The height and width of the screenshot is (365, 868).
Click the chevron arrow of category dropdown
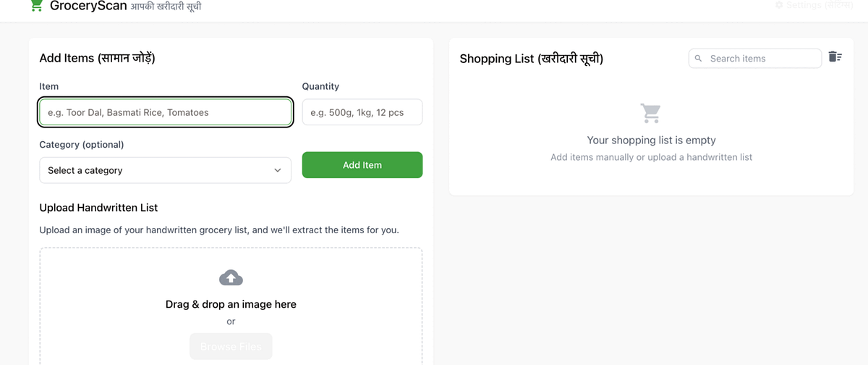[x=278, y=171]
